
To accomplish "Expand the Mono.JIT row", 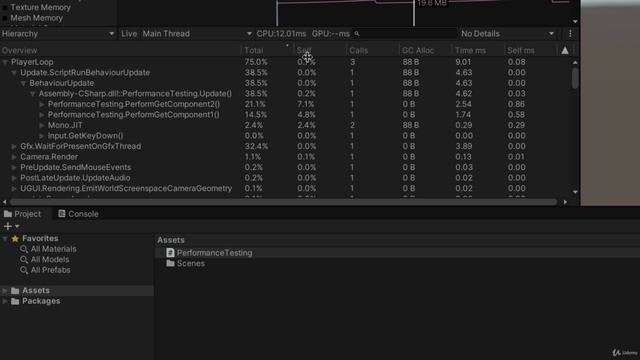I will point(42,125).
